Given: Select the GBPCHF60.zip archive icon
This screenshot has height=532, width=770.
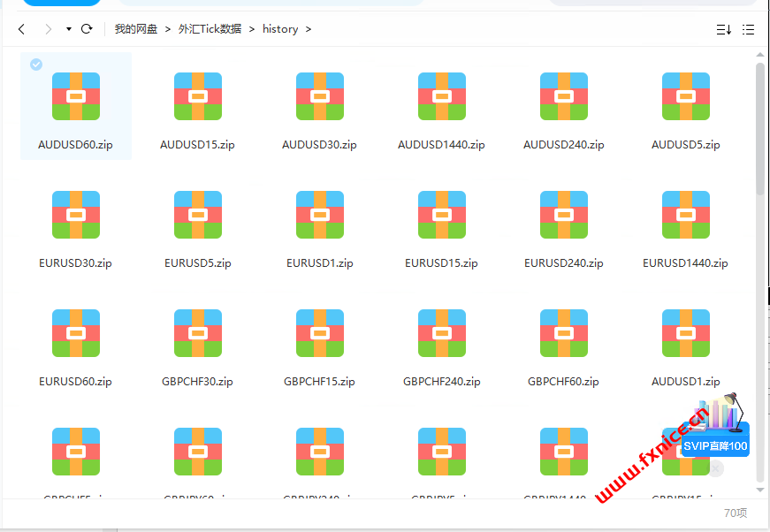Looking at the screenshot, I should [x=564, y=333].
